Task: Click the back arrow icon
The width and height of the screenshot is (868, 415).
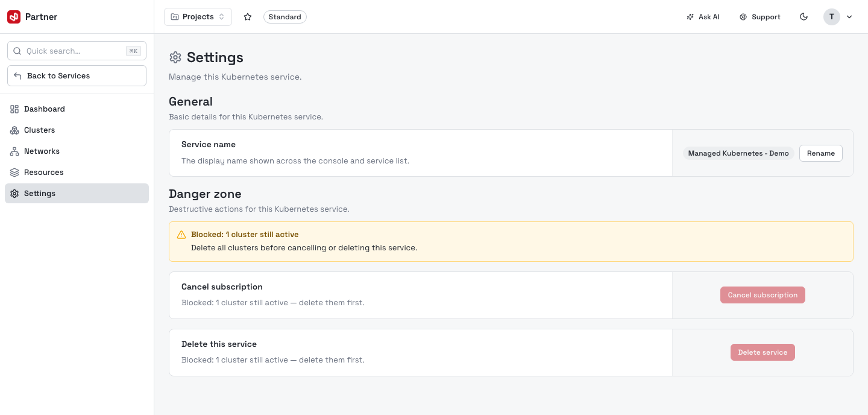Action: [17, 76]
